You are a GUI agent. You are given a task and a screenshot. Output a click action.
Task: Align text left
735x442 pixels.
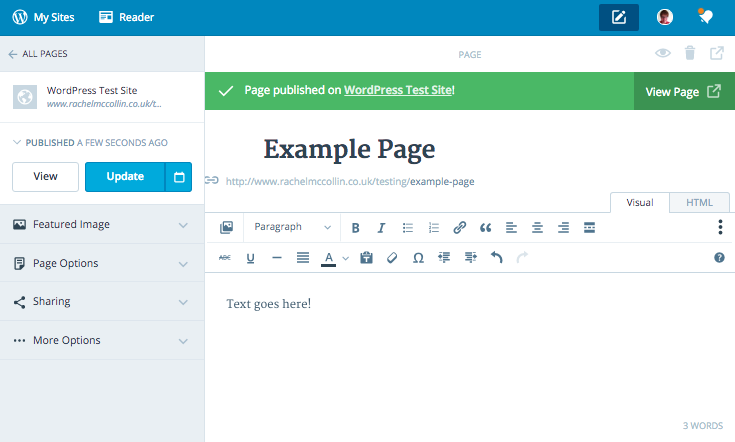pyautogui.click(x=511, y=228)
